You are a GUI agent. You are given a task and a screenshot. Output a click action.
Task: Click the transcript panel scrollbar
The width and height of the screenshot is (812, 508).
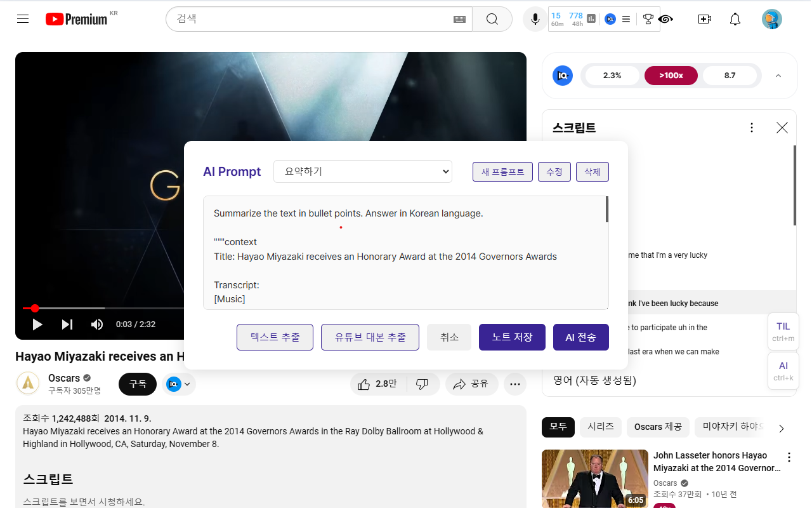[794, 185]
